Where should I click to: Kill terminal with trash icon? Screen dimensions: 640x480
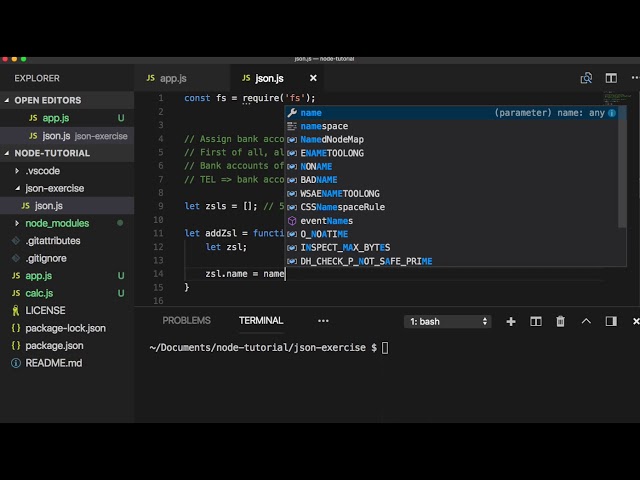tap(560, 322)
